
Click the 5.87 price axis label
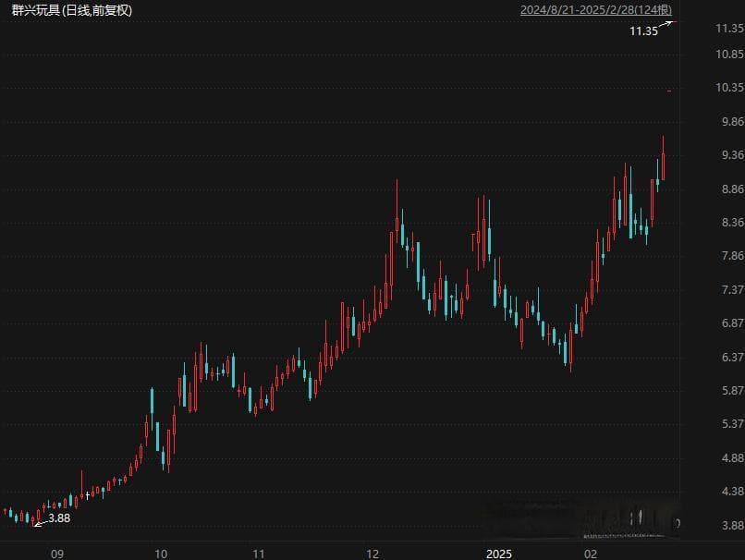click(x=733, y=391)
